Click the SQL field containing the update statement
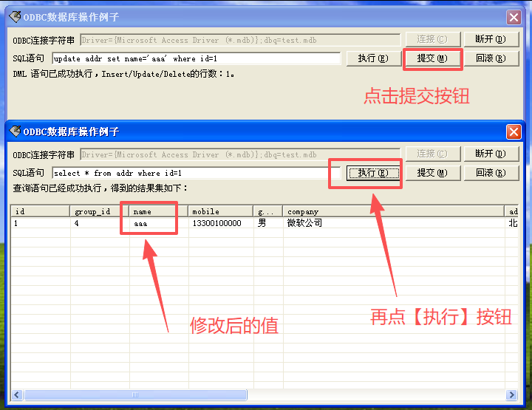The image size is (532, 410). click(x=197, y=58)
